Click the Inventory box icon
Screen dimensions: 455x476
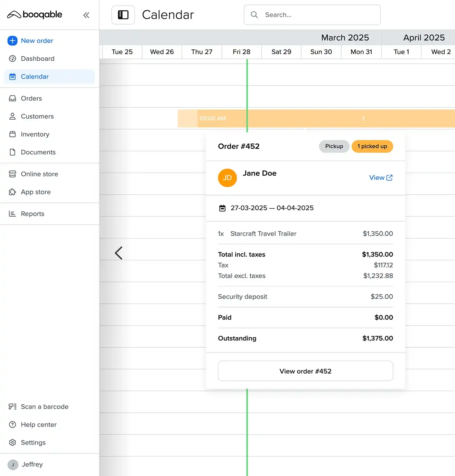(12, 134)
